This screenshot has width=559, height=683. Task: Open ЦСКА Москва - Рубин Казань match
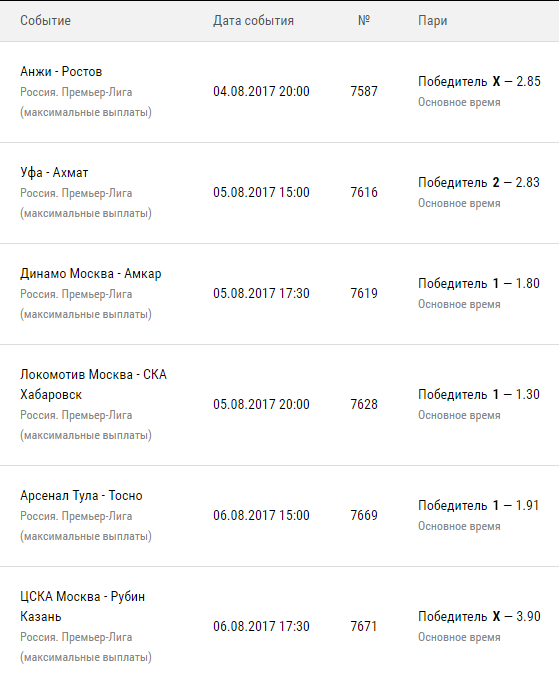82,606
